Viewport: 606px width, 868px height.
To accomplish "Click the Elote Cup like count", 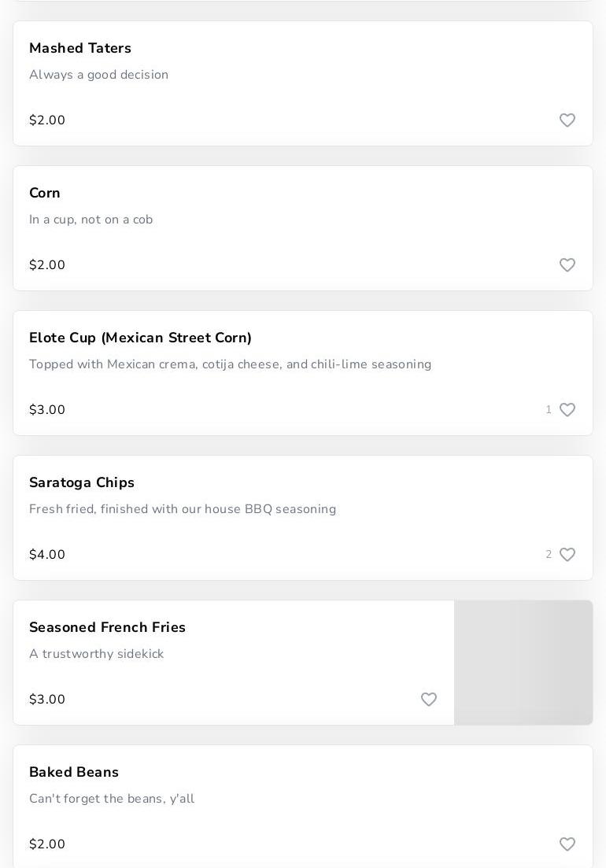I will pyautogui.click(x=549, y=410).
